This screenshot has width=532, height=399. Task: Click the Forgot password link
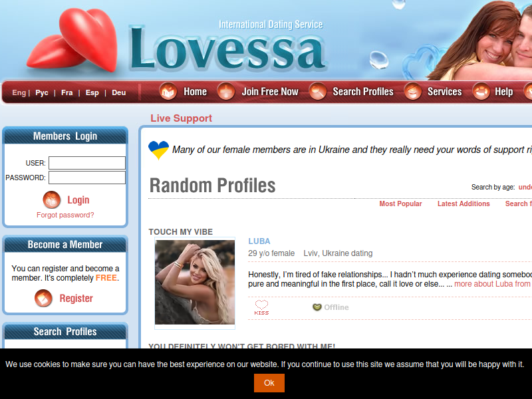(65, 215)
